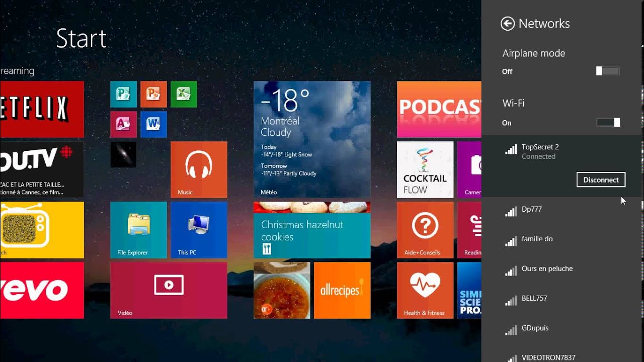The width and height of the screenshot is (644, 362).
Task: Open the small galaxy image tile
Action: pyautogui.click(x=123, y=154)
